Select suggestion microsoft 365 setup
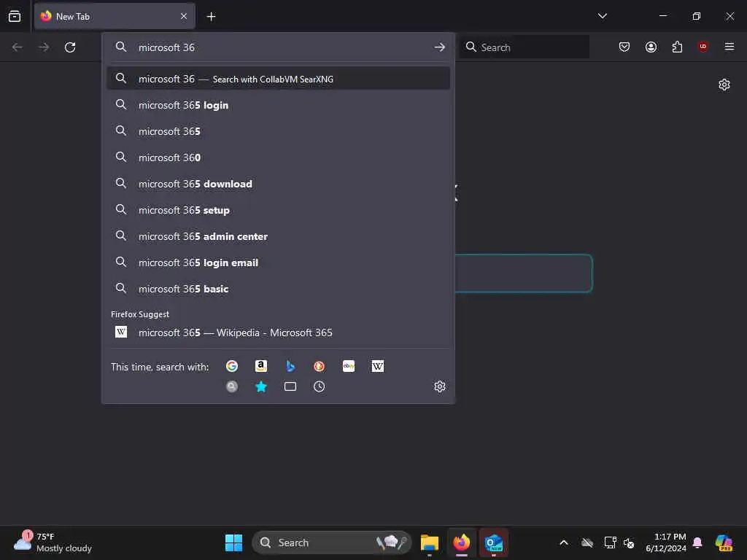The image size is (747, 560). [x=279, y=210]
